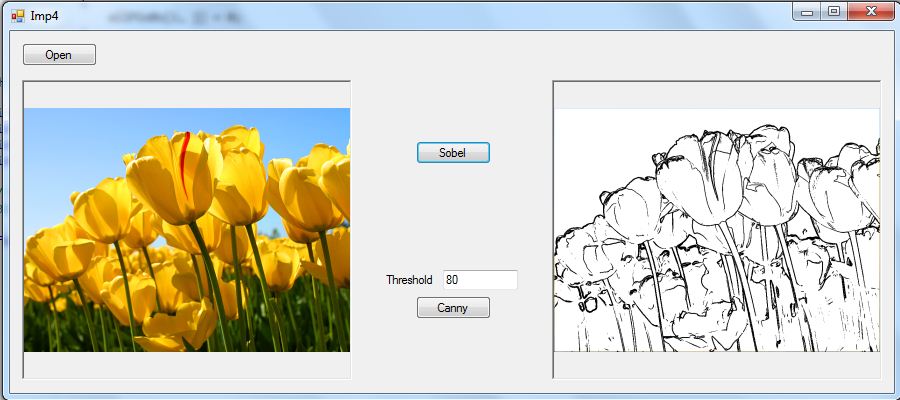The image size is (900, 400).
Task: Click the gray strip above the original photo
Action: 187,95
